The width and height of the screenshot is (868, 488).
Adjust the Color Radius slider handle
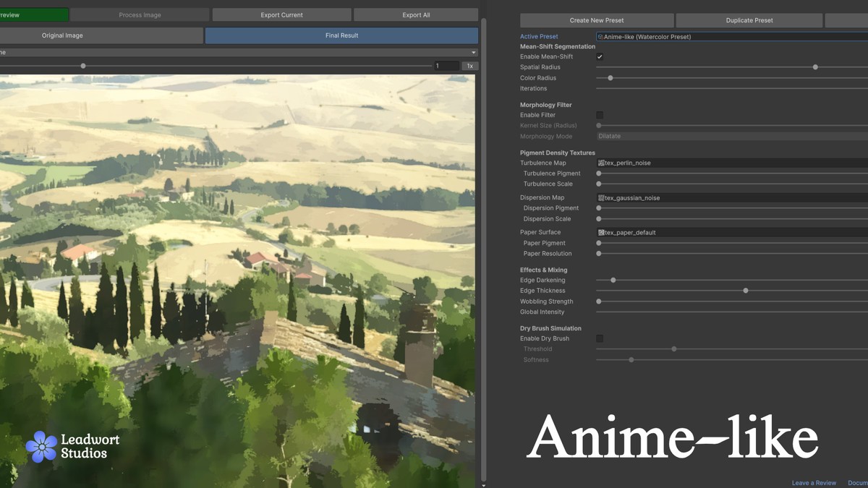(610, 78)
